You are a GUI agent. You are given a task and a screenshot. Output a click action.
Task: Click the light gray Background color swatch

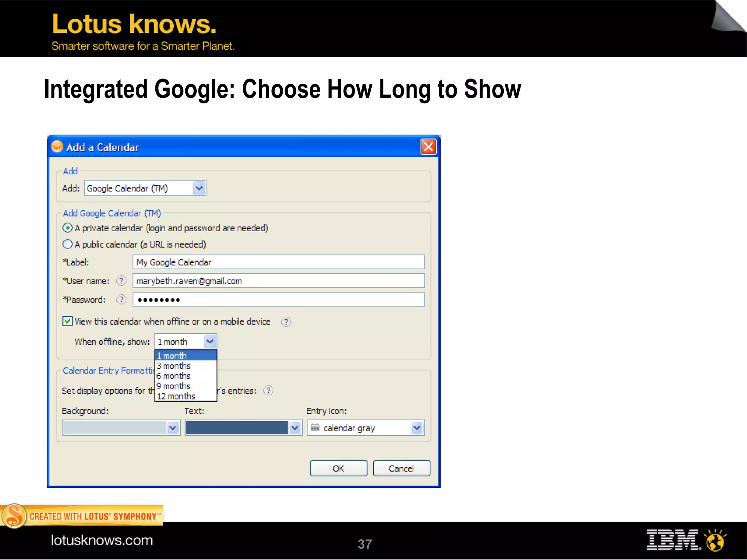coord(115,428)
